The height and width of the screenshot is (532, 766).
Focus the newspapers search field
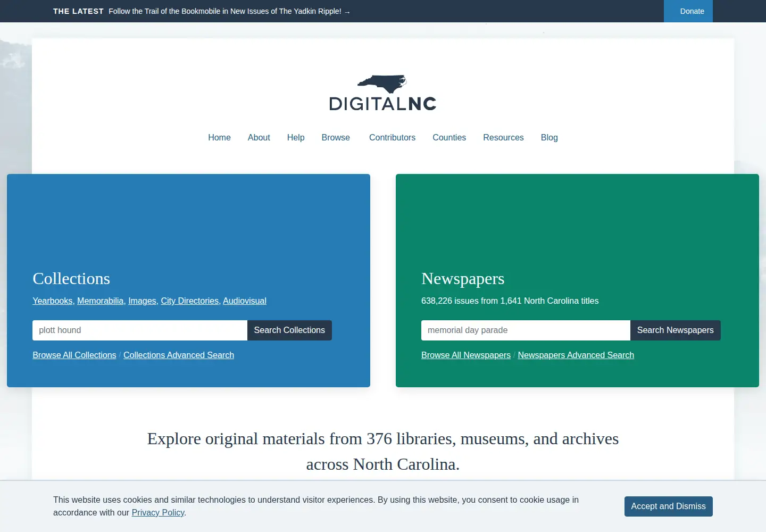[x=526, y=330]
